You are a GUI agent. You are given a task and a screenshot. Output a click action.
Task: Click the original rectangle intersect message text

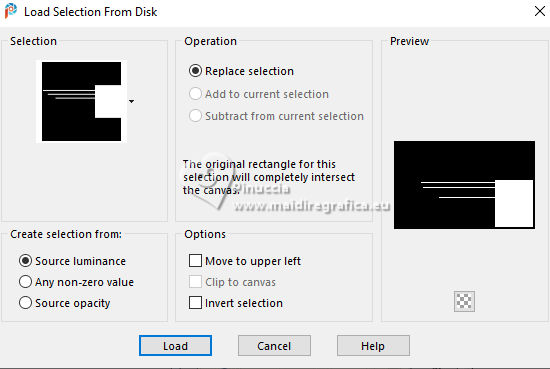[x=269, y=177]
